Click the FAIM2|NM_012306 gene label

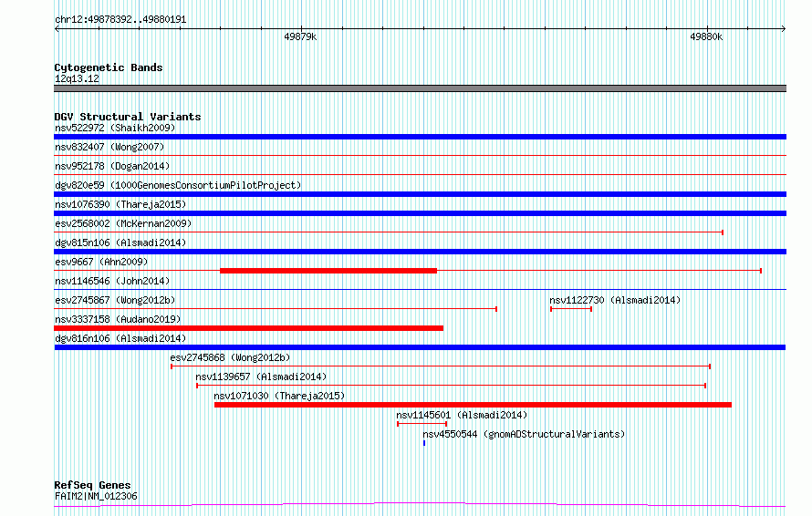[96, 496]
